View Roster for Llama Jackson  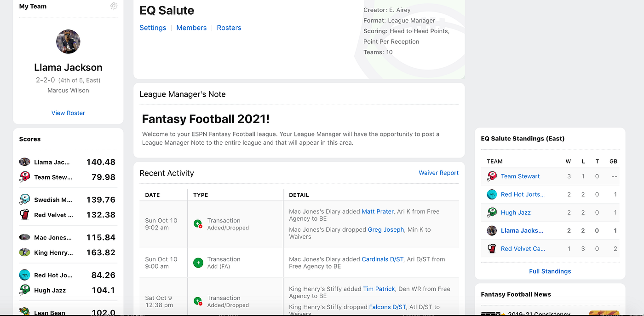[68, 113]
